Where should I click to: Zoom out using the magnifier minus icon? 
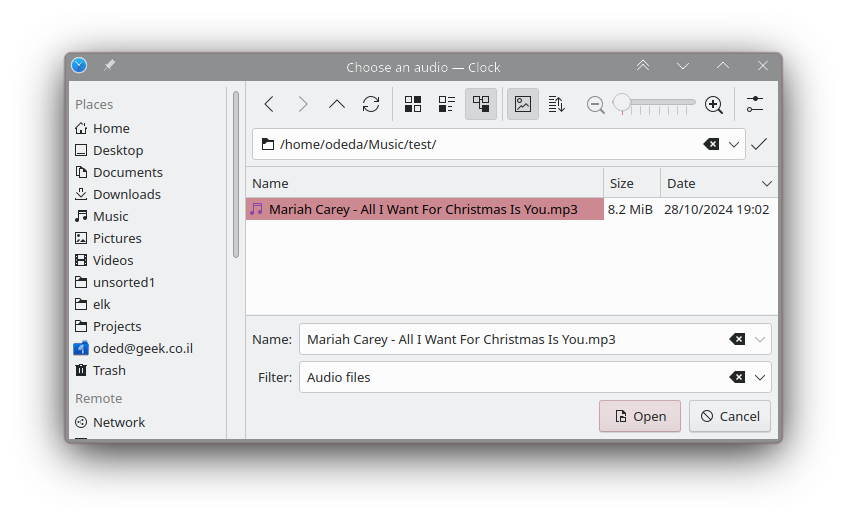click(x=595, y=104)
